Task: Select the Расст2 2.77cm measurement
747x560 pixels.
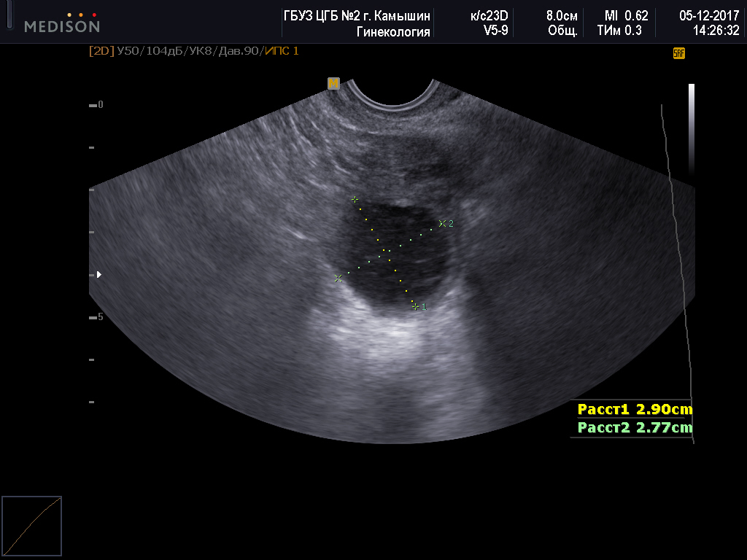Action: point(635,427)
